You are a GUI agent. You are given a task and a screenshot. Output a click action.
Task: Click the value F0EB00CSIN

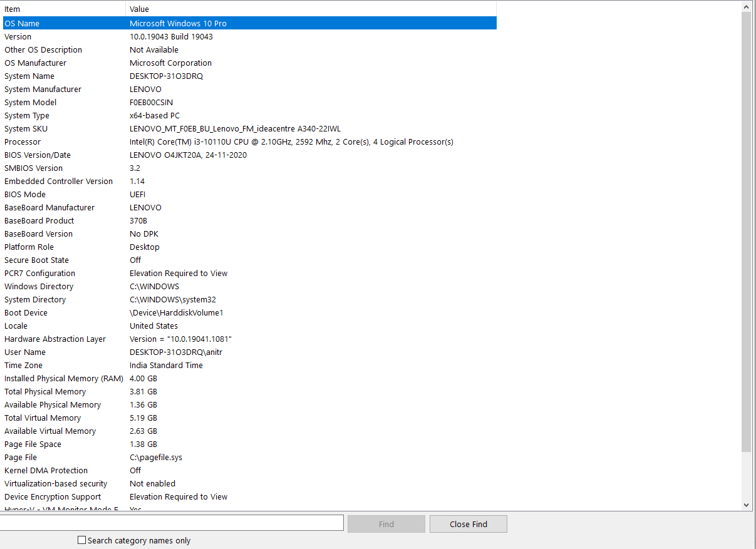(151, 102)
